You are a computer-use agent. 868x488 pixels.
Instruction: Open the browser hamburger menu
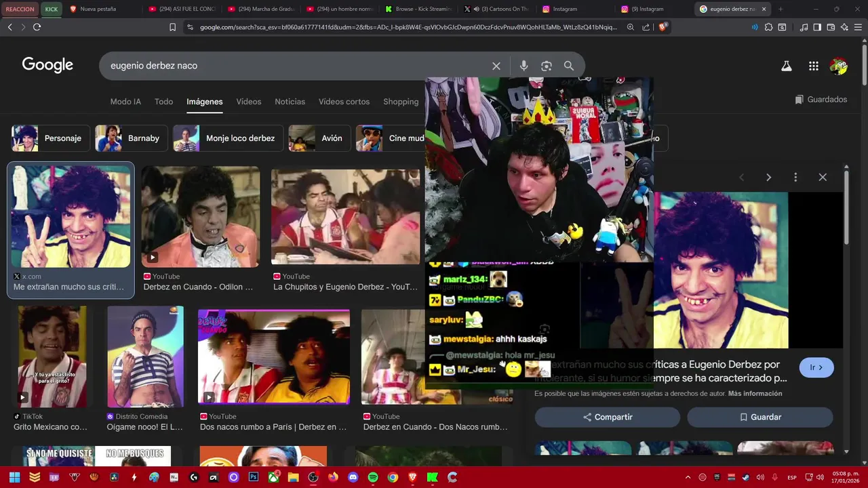pyautogui.click(x=858, y=27)
